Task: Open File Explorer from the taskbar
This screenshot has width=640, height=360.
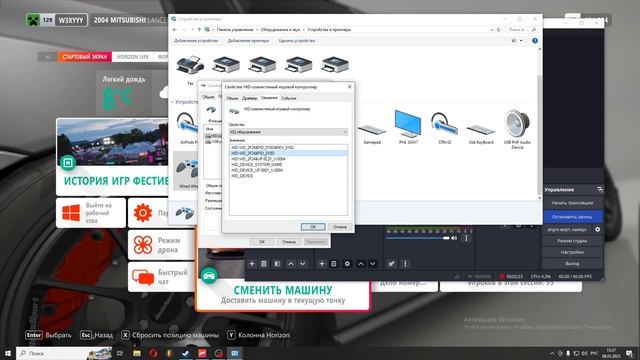Action: tap(137, 353)
